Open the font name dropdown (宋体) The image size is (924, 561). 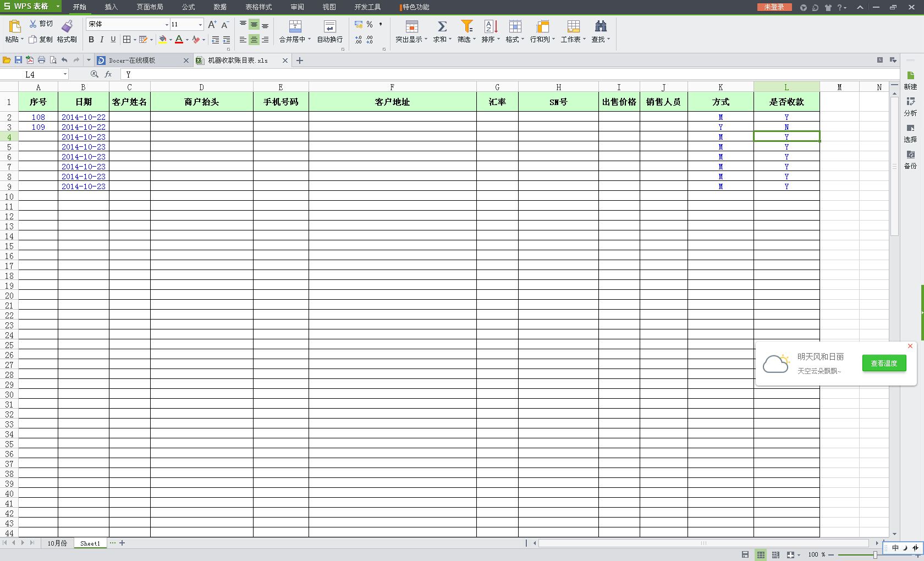tap(167, 25)
